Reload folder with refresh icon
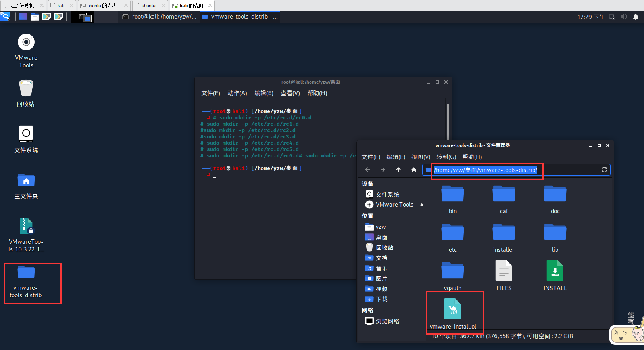644x350 pixels. (x=604, y=170)
